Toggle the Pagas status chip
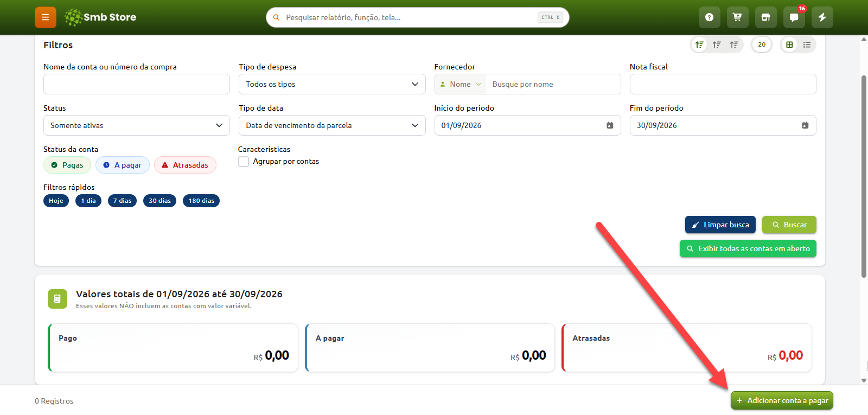 click(x=67, y=165)
